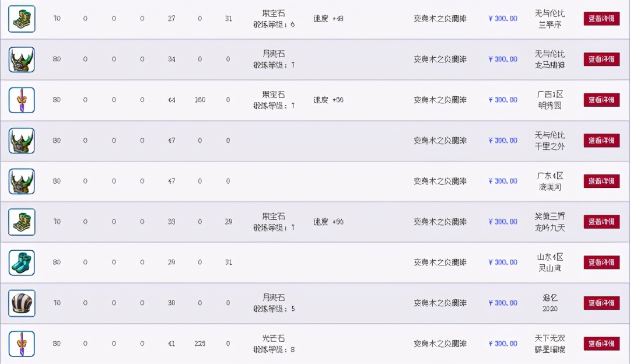Click 查看详情 in the last row
This screenshot has width=630, height=364.
pos(601,344)
